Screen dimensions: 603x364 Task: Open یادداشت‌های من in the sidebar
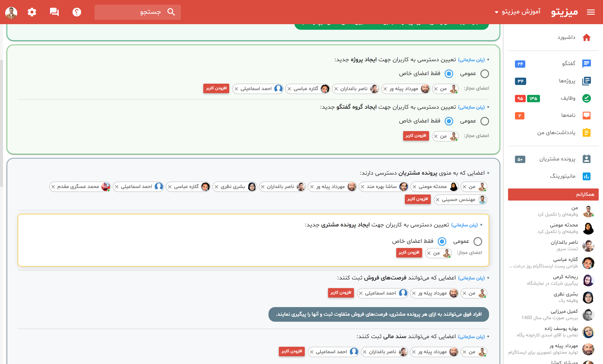tap(553, 132)
